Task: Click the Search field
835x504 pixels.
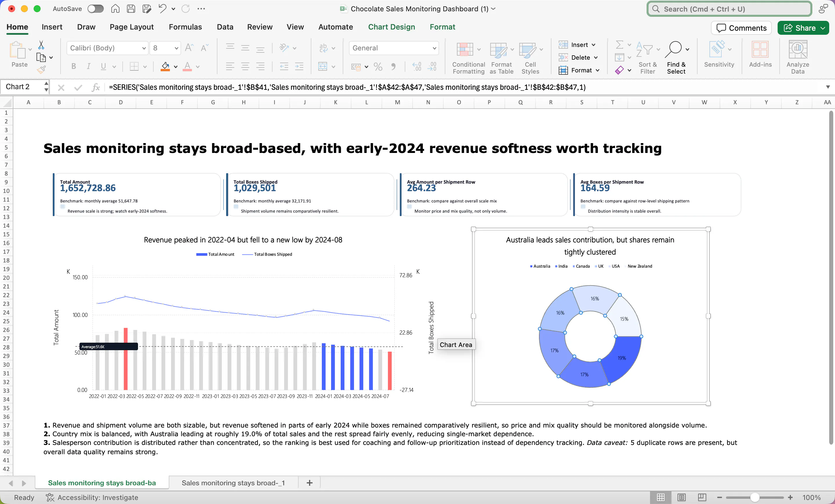Action: [x=729, y=9]
